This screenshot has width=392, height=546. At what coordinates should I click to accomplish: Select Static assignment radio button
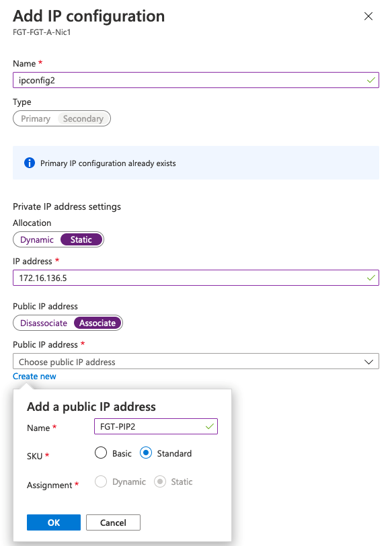(x=160, y=481)
